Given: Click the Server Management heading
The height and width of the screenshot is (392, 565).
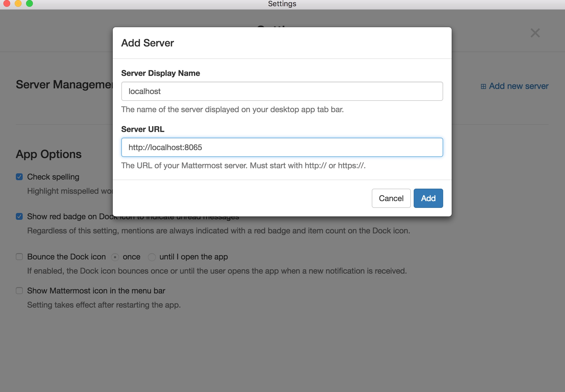Looking at the screenshot, I should tap(64, 85).
